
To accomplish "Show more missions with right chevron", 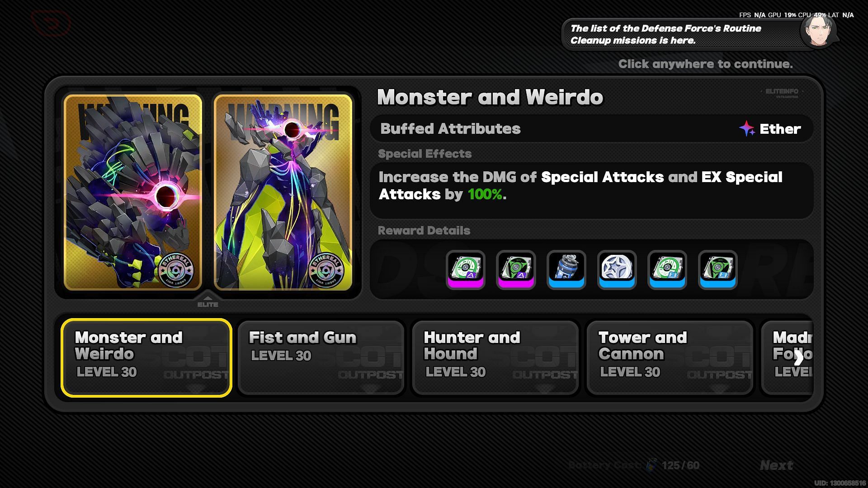I will 799,358.
